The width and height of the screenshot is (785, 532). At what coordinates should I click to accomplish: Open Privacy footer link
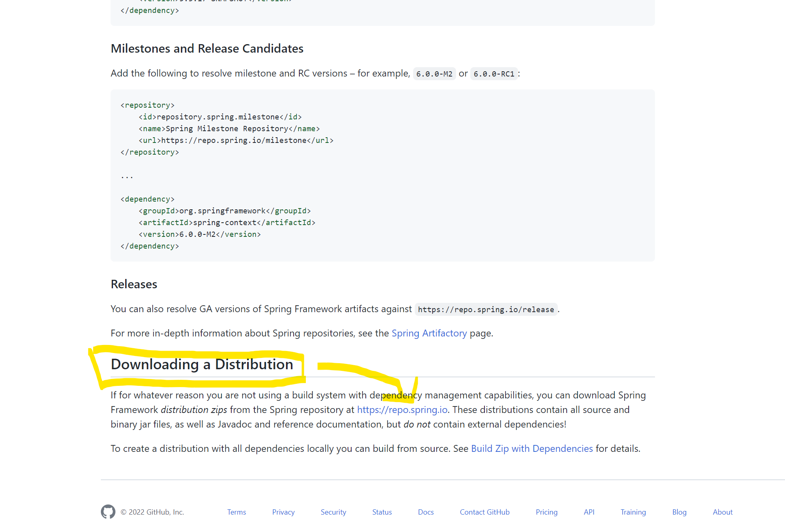pos(283,512)
